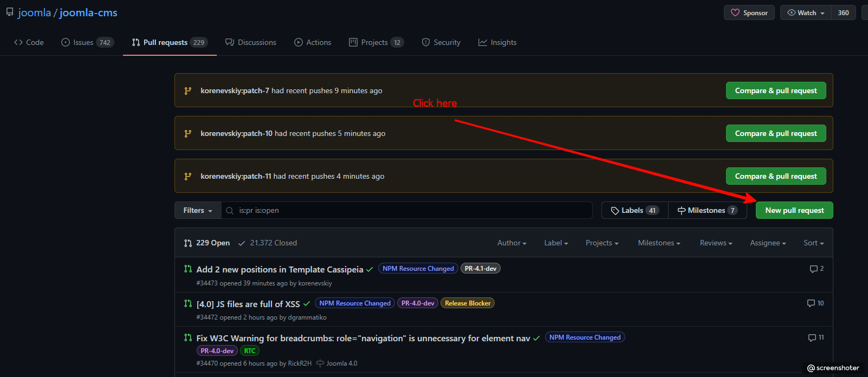Open the Projects tab
The height and width of the screenshot is (377, 868).
pos(377,42)
